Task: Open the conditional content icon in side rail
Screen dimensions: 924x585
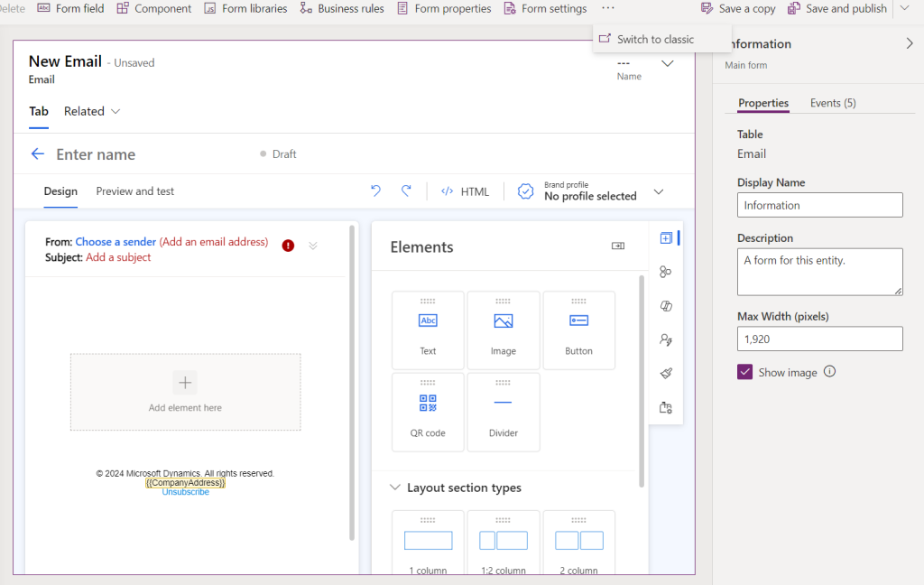Action: [x=666, y=272]
